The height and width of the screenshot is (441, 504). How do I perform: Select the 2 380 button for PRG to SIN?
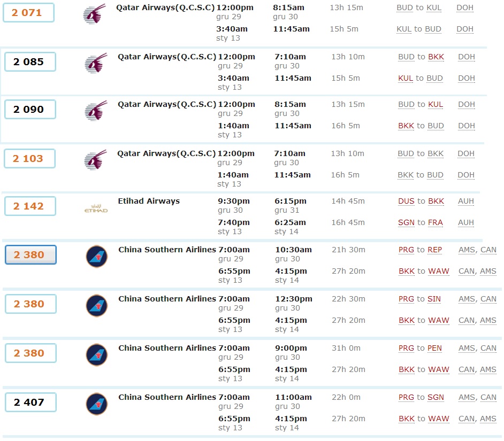[x=31, y=304]
